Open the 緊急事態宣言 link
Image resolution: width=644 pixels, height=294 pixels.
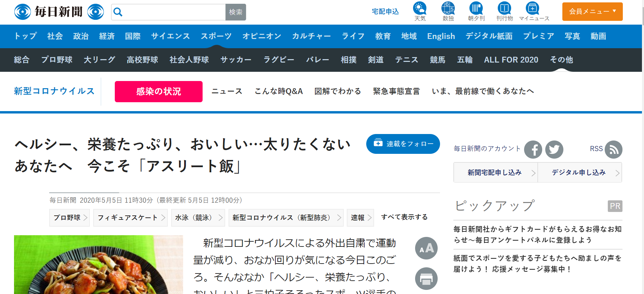(x=396, y=91)
